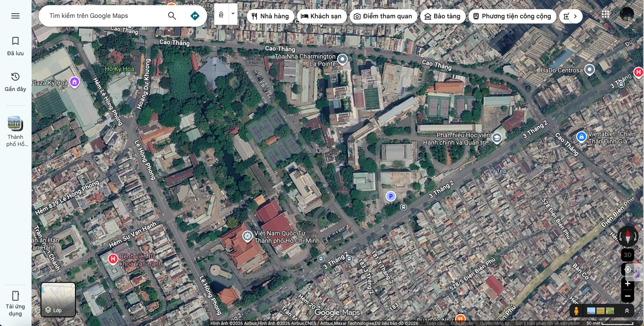Click the 50 mét scale bar

(610, 323)
